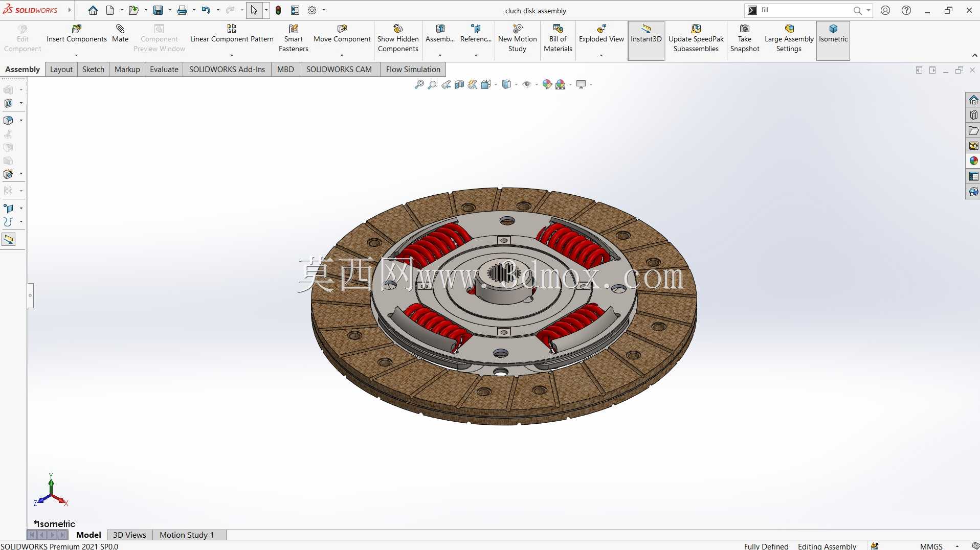This screenshot has width=980, height=550.
Task: Open the Markup tab
Action: pyautogui.click(x=127, y=69)
